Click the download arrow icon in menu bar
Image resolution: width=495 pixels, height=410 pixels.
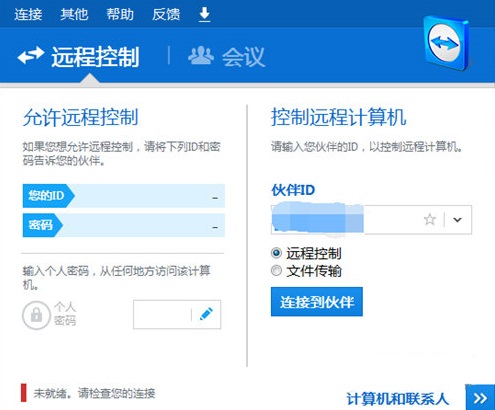click(x=204, y=15)
